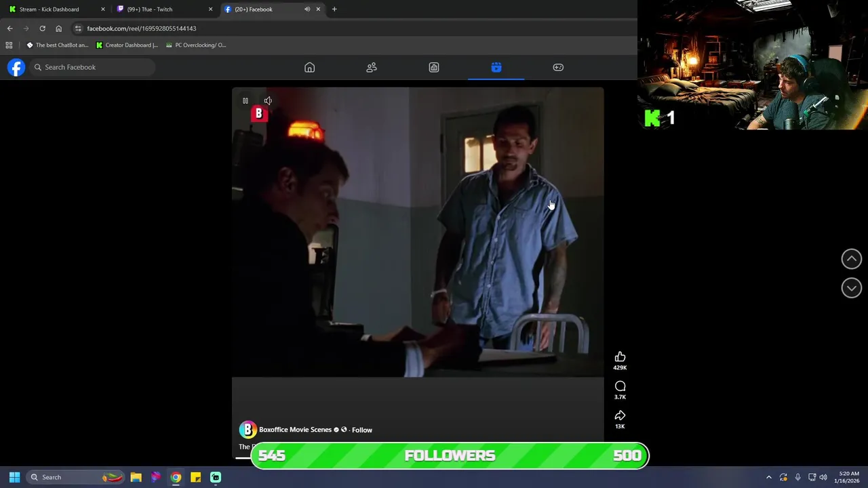Mute the reel's sound
Screen dimensions: 868x488
tap(268, 101)
